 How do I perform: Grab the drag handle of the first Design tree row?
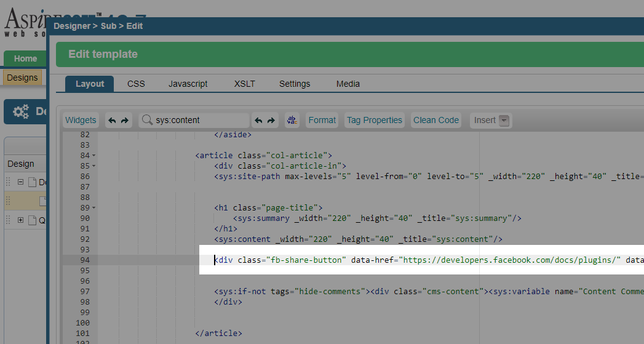pos(8,182)
